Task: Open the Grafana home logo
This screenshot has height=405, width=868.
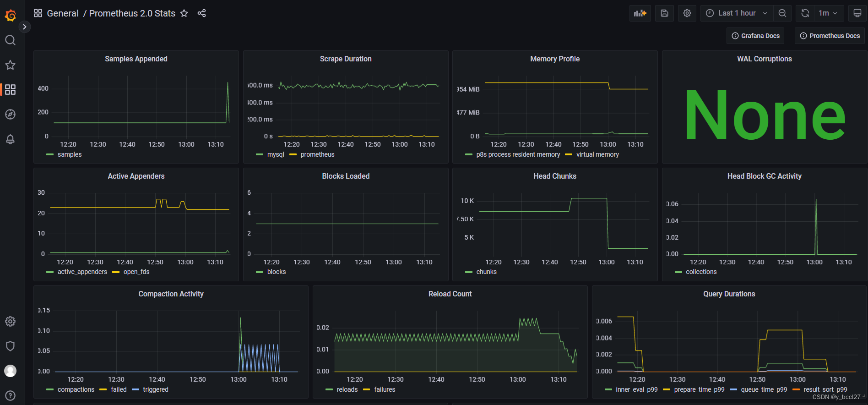Action: click(x=10, y=16)
